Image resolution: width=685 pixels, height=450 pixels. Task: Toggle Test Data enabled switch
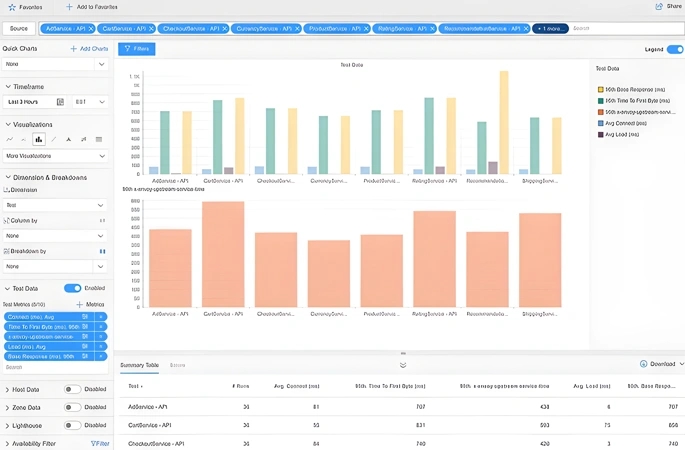pos(73,288)
